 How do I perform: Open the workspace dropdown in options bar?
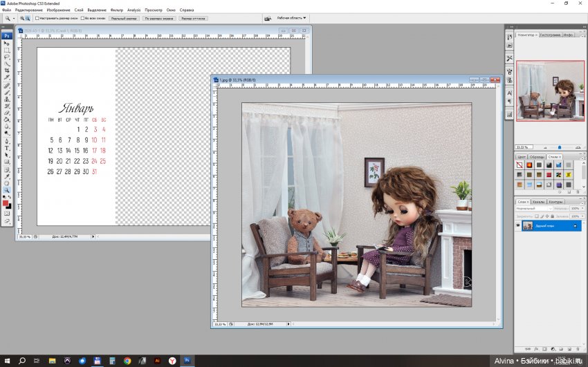click(x=287, y=18)
